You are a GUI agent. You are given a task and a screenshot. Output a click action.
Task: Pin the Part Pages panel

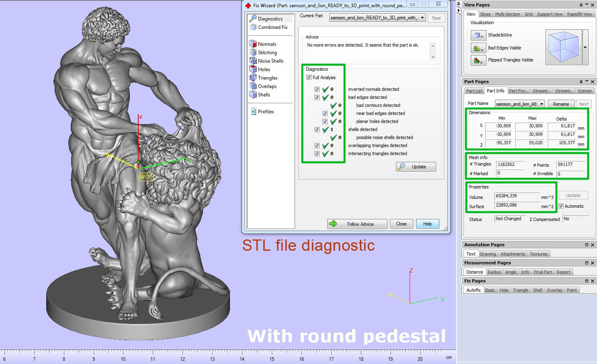[x=581, y=82]
